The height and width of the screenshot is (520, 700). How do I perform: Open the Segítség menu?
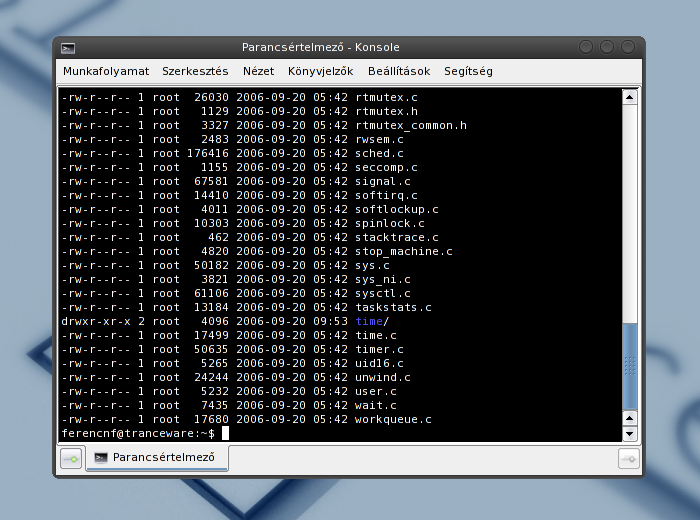tap(468, 71)
